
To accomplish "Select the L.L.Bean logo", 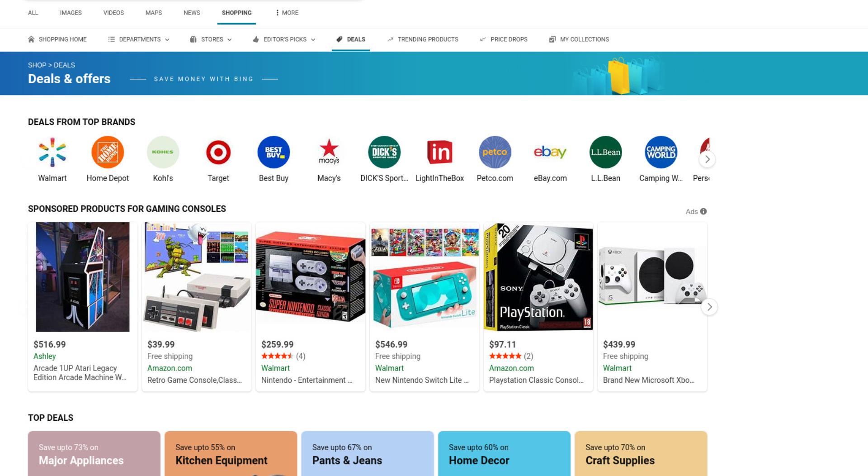I will tap(606, 152).
